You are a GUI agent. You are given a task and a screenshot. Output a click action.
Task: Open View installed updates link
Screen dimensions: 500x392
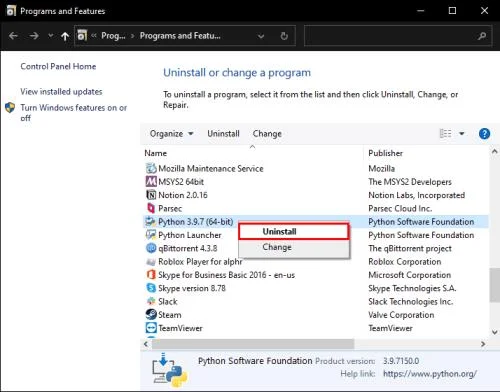[61, 91]
